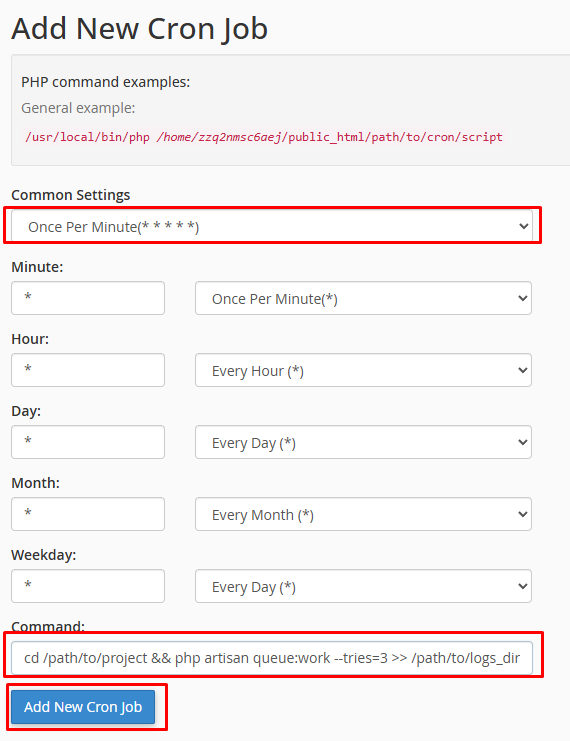Open the Every Hour (*) dropdown
The width and height of the screenshot is (570, 741).
(x=363, y=370)
